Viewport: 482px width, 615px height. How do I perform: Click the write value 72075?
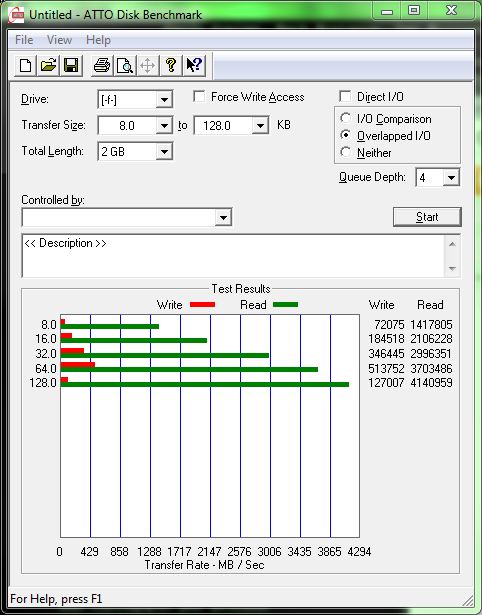click(389, 325)
